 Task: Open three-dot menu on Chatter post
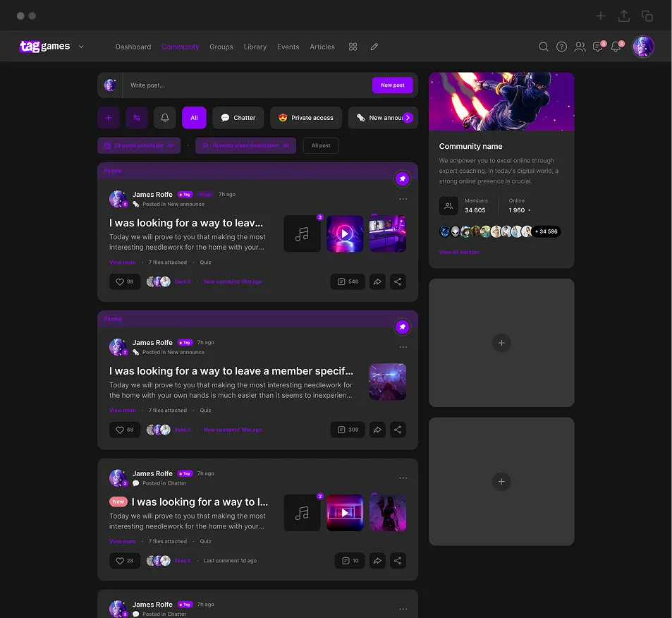403,478
